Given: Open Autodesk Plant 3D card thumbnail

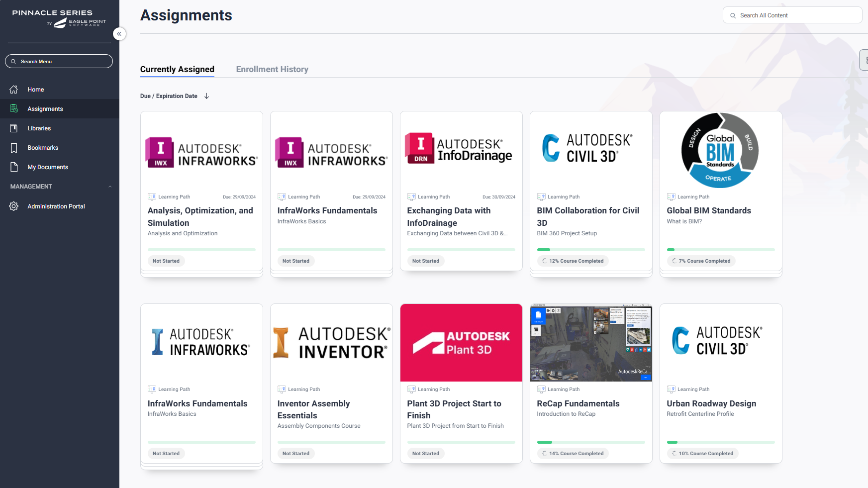Looking at the screenshot, I should 461,343.
